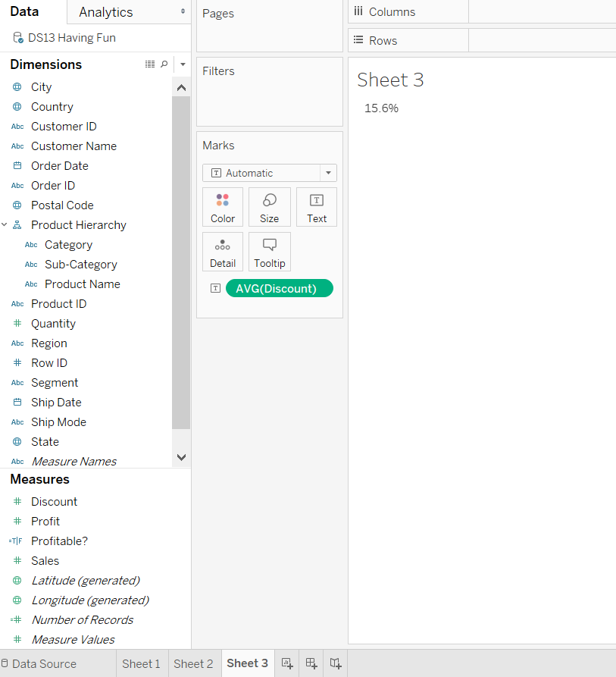Switch to Sheet 2 tab

pos(193,663)
